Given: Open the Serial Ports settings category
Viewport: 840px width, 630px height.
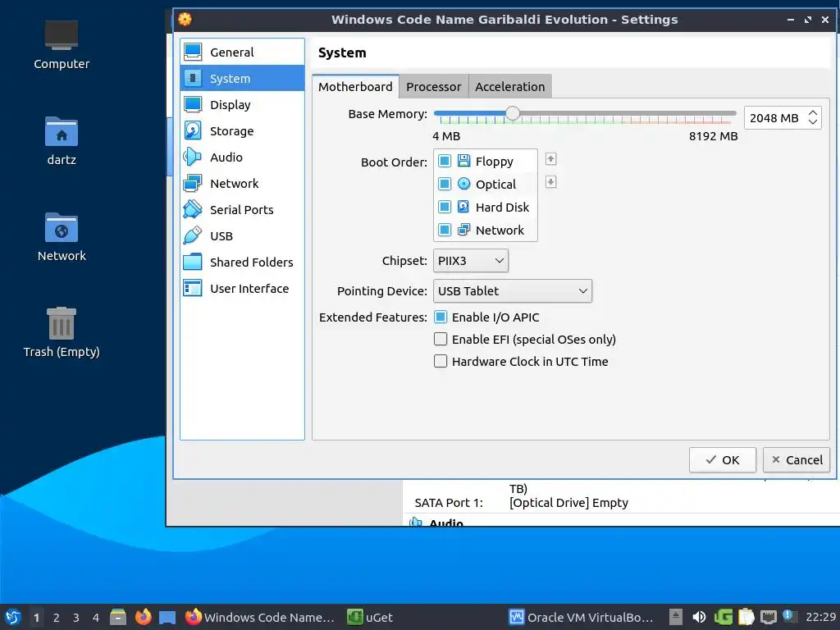Looking at the screenshot, I should [242, 209].
